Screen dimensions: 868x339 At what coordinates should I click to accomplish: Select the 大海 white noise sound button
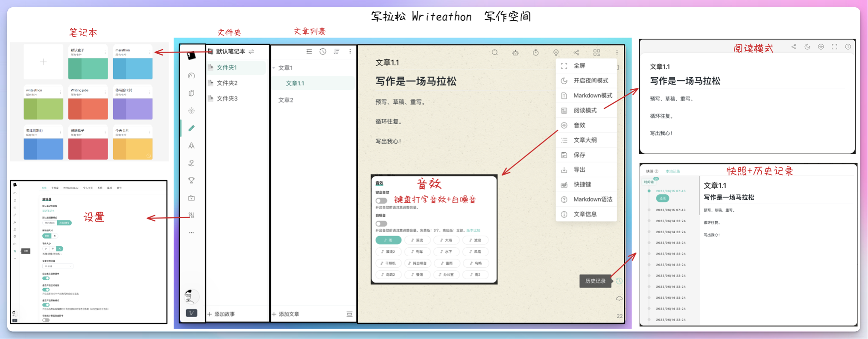446,240
